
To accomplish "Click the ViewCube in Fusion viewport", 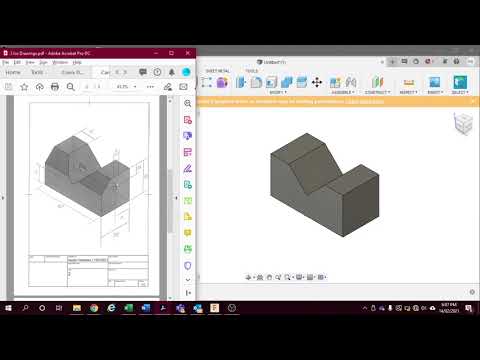I will click(464, 124).
